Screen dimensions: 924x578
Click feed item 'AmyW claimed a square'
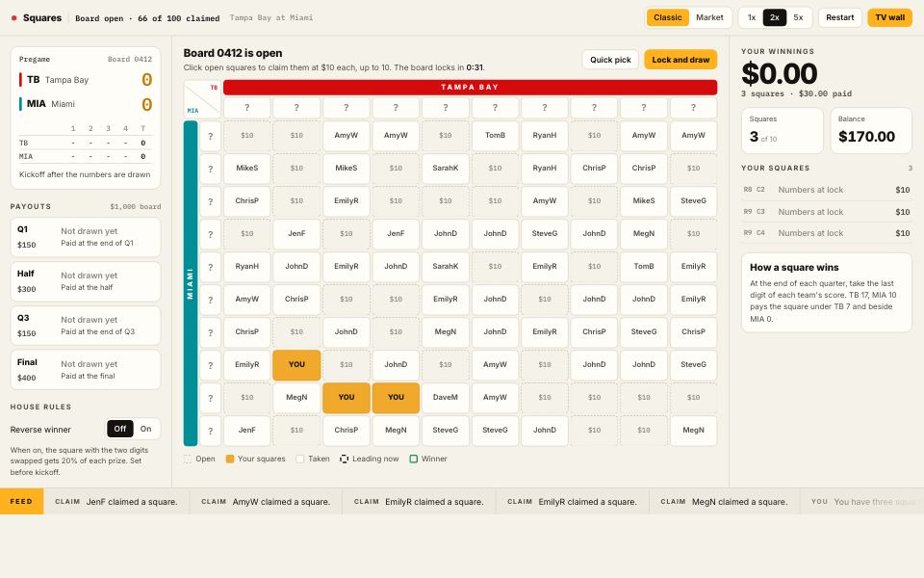point(266,502)
